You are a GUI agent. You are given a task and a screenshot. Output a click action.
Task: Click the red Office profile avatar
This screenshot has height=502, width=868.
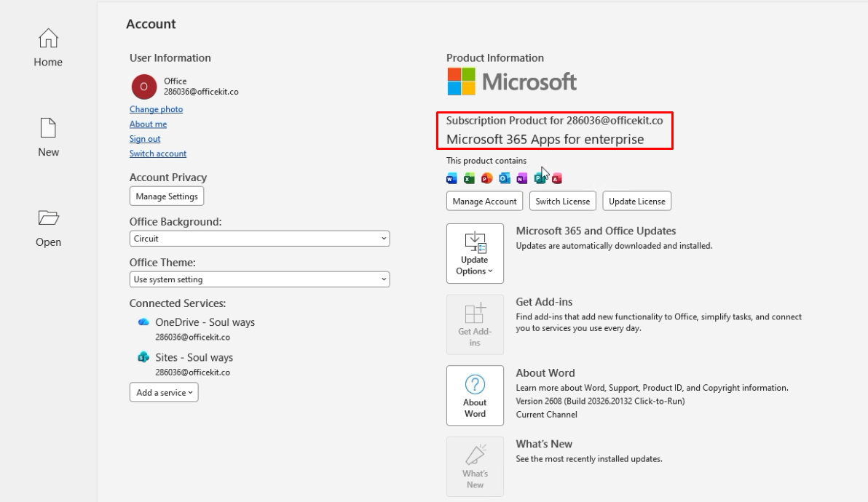point(144,87)
